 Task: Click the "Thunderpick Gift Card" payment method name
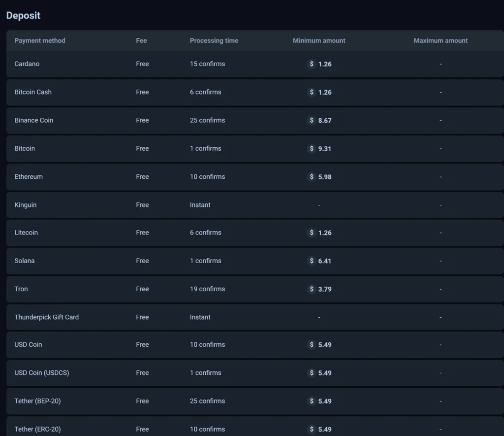coord(47,317)
